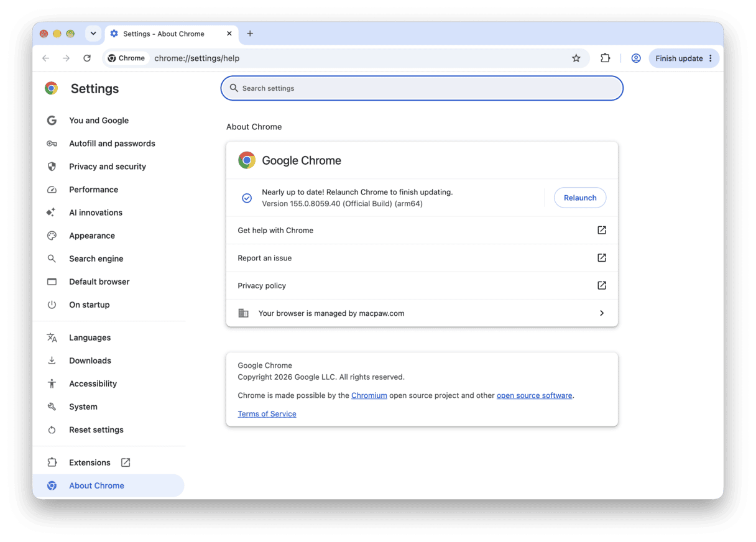
Task: Click the external-link icon beside Extensions
Action: click(x=126, y=462)
